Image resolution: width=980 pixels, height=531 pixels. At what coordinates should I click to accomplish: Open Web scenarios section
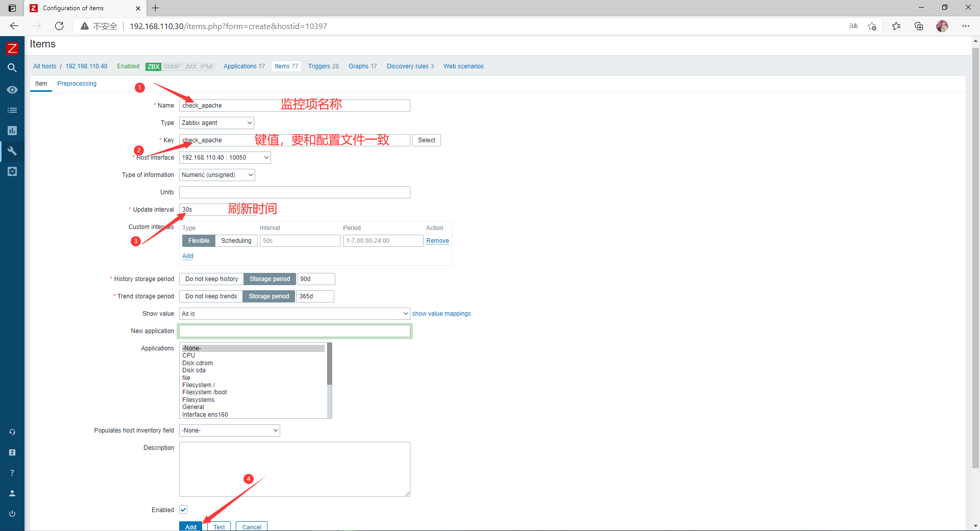coord(463,66)
